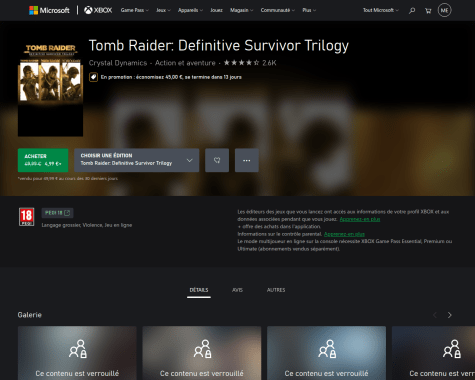The height and width of the screenshot is (380, 475).
Task: Go to the Xbox logo homepage
Action: tap(98, 10)
